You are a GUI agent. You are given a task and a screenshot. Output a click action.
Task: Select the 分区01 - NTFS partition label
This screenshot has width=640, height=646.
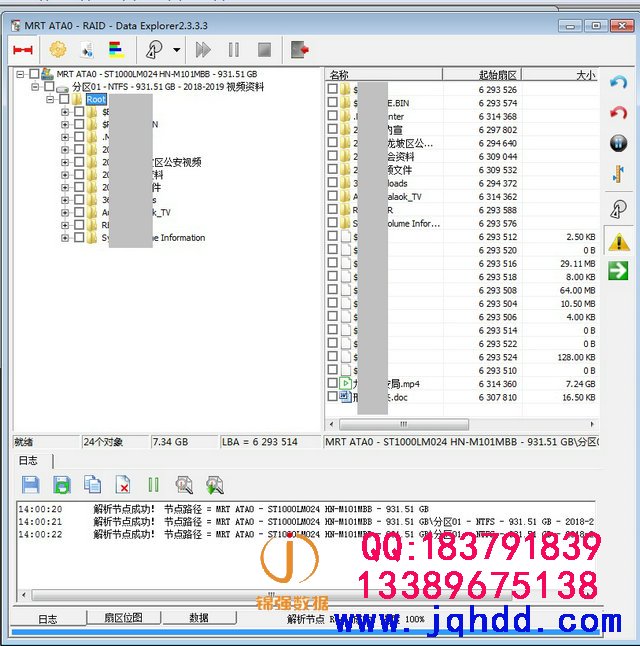tap(168, 87)
